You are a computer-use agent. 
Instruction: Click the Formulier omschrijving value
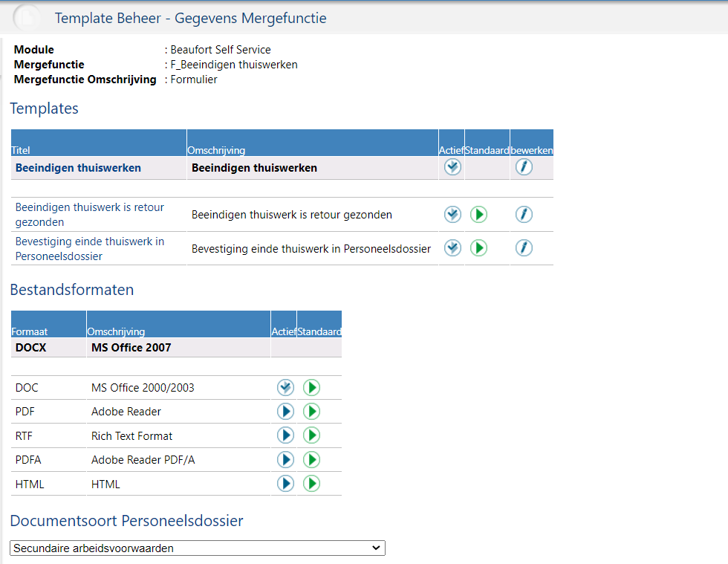point(194,80)
